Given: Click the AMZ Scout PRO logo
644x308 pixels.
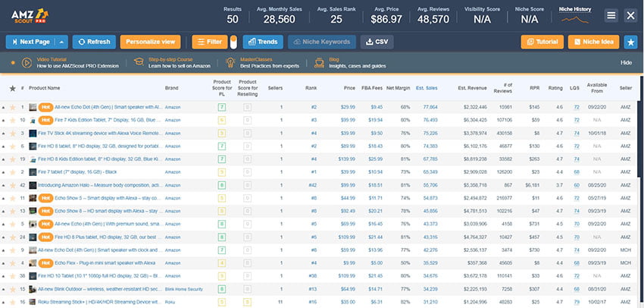Looking at the screenshot, I should point(30,16).
